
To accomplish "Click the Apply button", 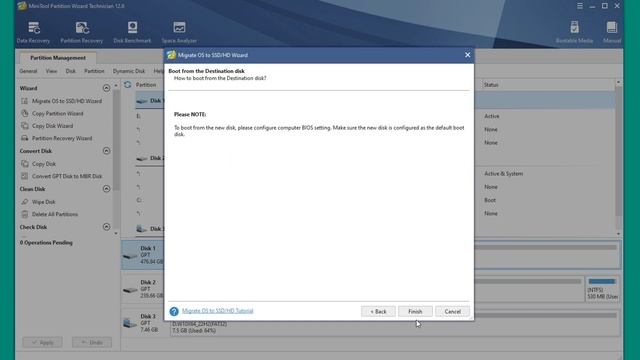I will pyautogui.click(x=42, y=342).
